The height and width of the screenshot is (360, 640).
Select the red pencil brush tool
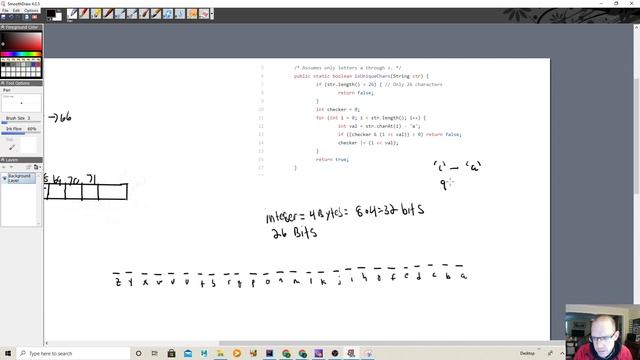[x=84, y=14]
